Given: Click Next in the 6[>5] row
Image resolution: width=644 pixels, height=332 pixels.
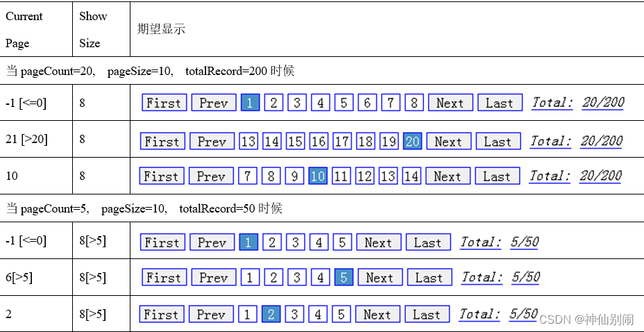Looking at the screenshot, I should tap(380, 277).
